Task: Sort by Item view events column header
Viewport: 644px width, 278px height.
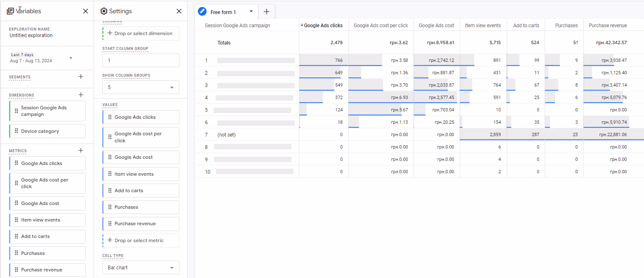Action: 483,26
